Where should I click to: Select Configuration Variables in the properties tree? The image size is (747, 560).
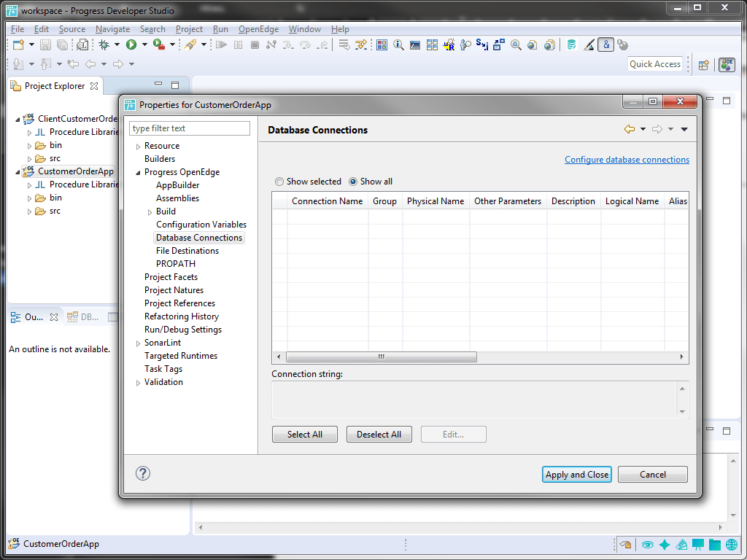click(x=201, y=225)
